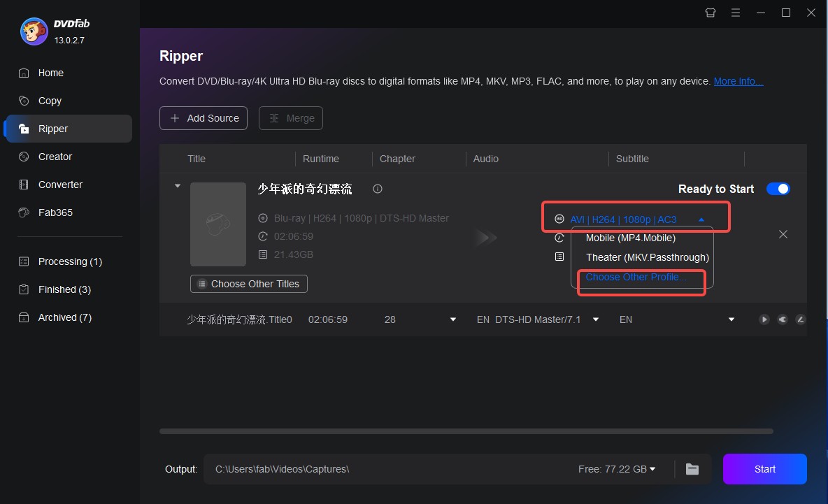Open the skin/theme shirt icon in title bar
Screen dimensions: 828x504
click(x=711, y=13)
